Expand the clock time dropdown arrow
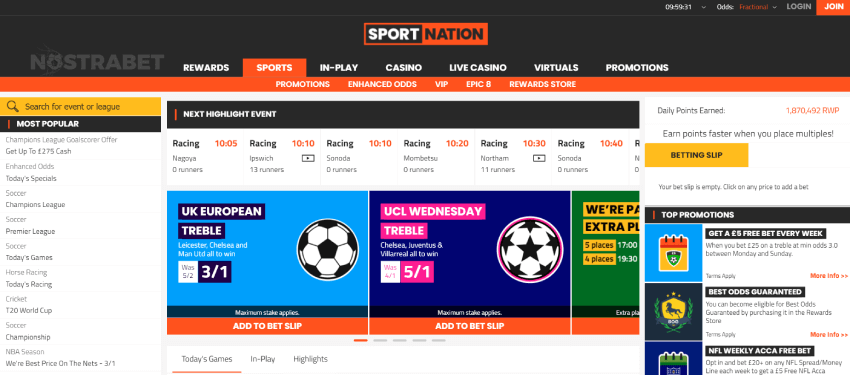Viewport: 850px width, 375px height. 704,7
